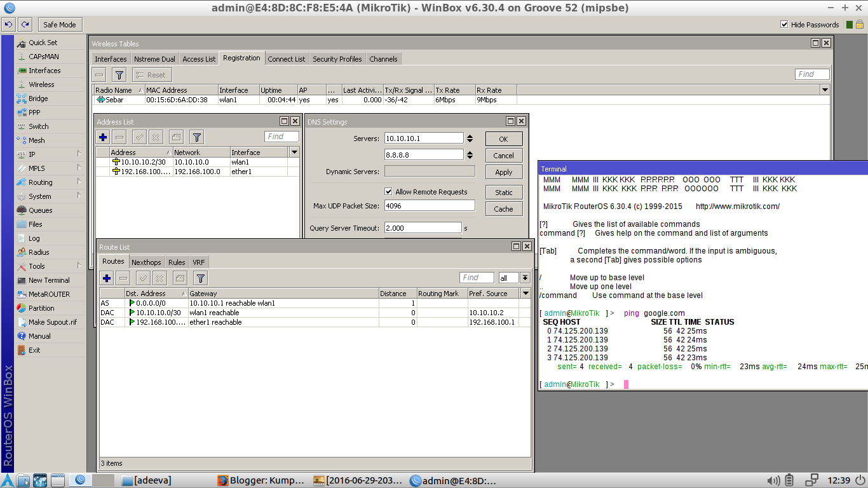Open Manual from the sidebar
This screenshot has width=868, height=488.
pos(39,336)
